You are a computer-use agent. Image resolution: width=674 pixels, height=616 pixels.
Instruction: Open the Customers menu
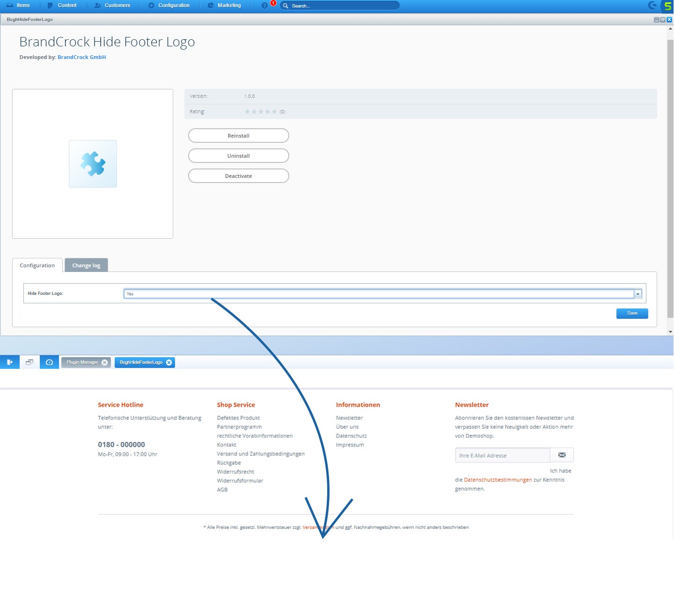point(112,6)
